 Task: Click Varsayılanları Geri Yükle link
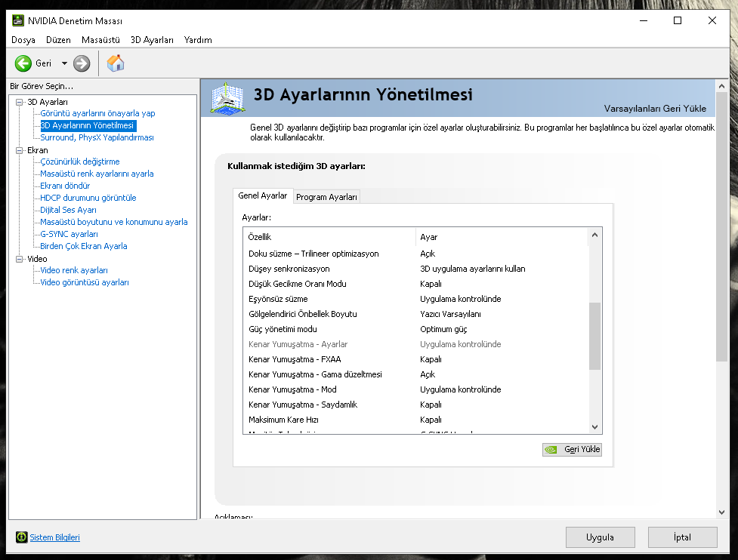point(654,108)
